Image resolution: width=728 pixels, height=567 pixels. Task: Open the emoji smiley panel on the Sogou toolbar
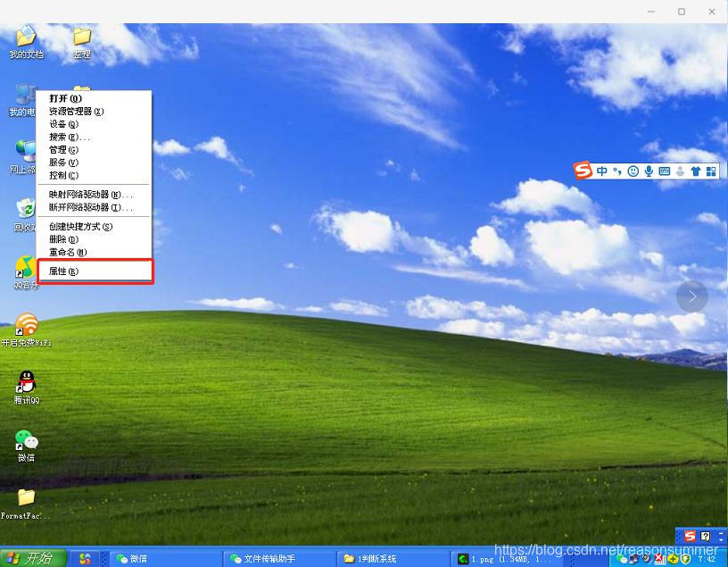click(633, 171)
